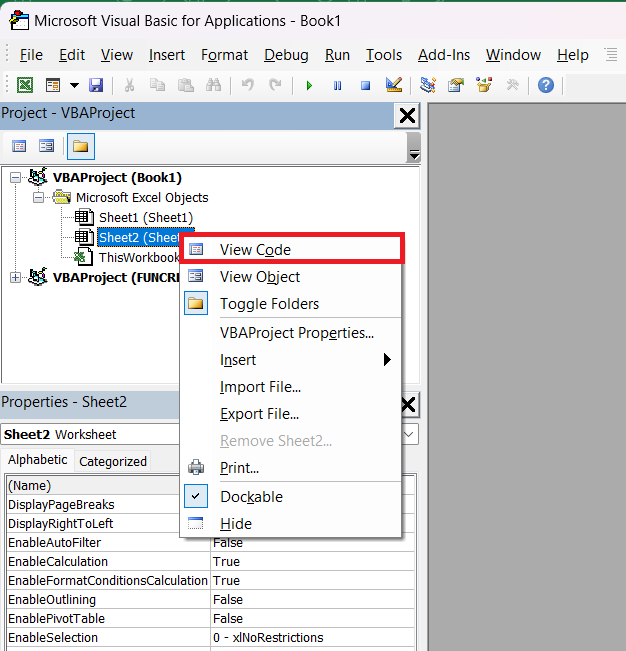The height and width of the screenshot is (651, 626).
Task: Click the toolbar options icon after Help
Action: [611, 54]
